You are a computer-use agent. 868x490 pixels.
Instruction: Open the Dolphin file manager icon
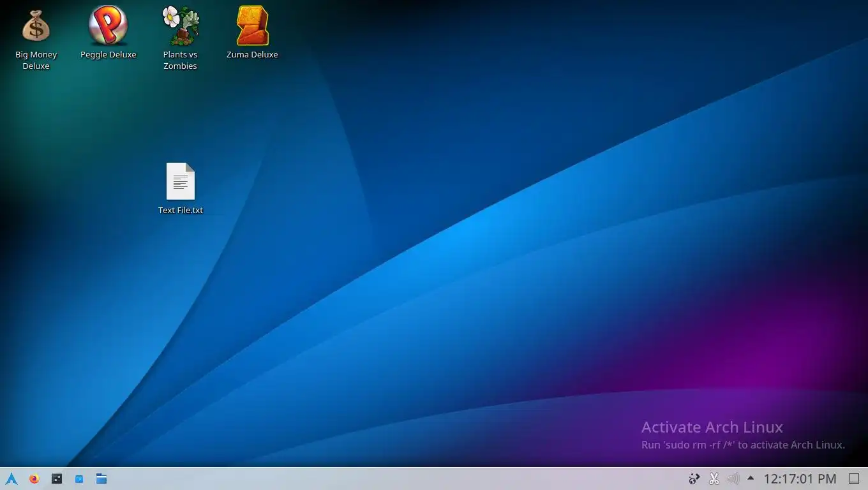pyautogui.click(x=101, y=479)
